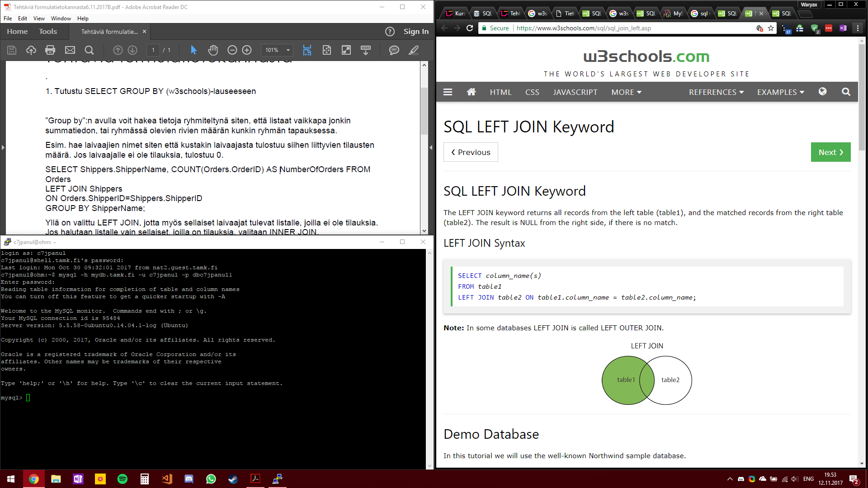Toggle the Acrobat right tools pane arrow
Screen dimensions: 868x488
coord(431,148)
